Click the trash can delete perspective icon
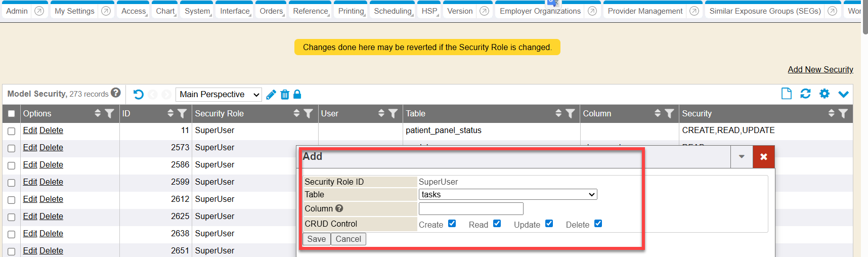868x257 pixels. [285, 95]
